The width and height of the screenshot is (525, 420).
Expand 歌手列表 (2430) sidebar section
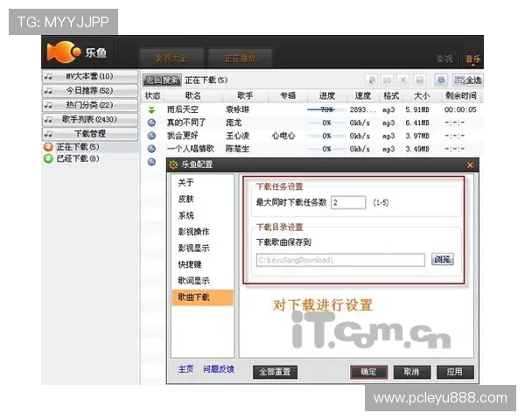[x=90, y=120]
